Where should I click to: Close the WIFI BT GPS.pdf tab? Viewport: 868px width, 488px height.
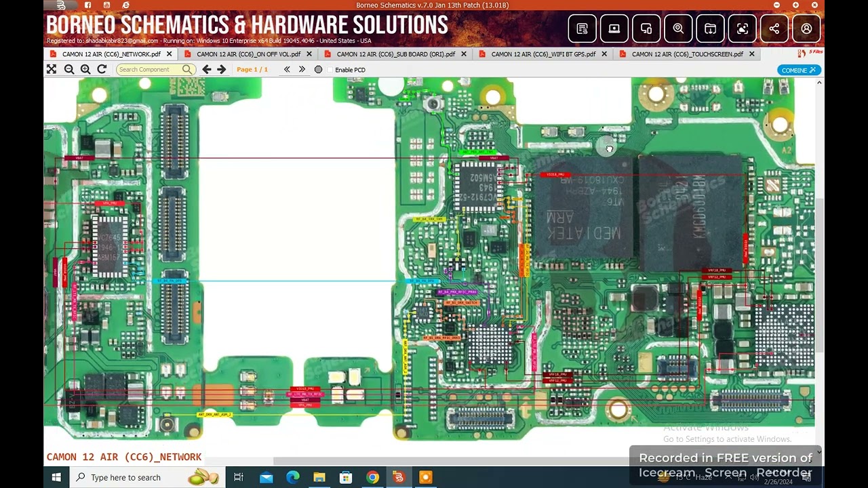(x=604, y=54)
